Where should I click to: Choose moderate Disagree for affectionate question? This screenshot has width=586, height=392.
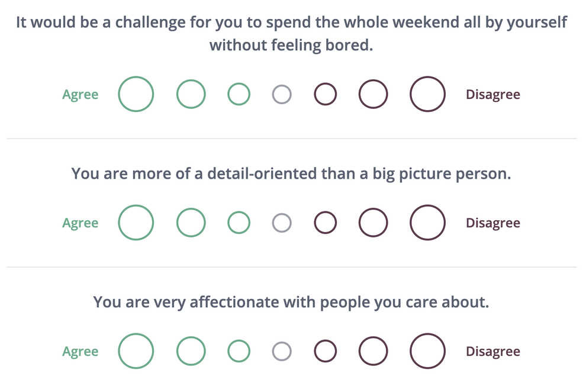pos(374,351)
